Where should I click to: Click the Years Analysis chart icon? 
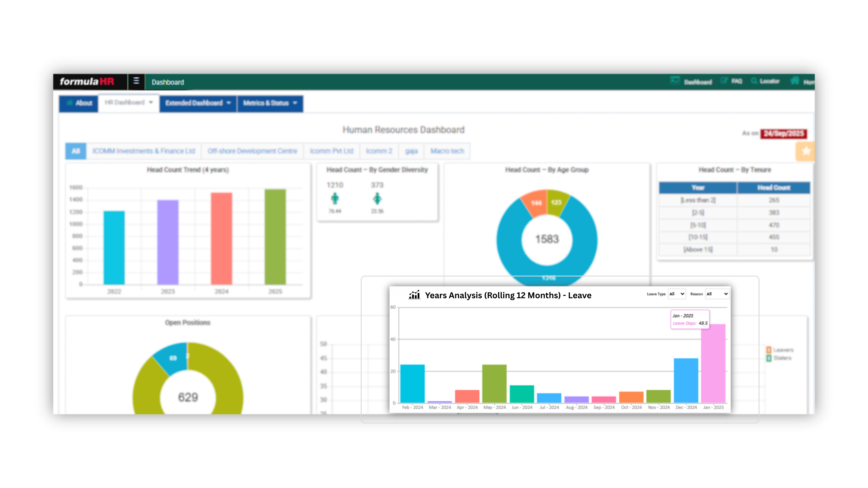click(414, 295)
